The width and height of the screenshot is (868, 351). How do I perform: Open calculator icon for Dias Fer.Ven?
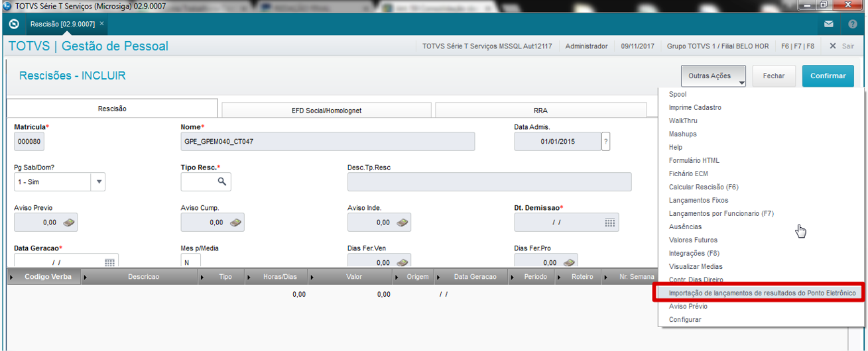pos(402,262)
